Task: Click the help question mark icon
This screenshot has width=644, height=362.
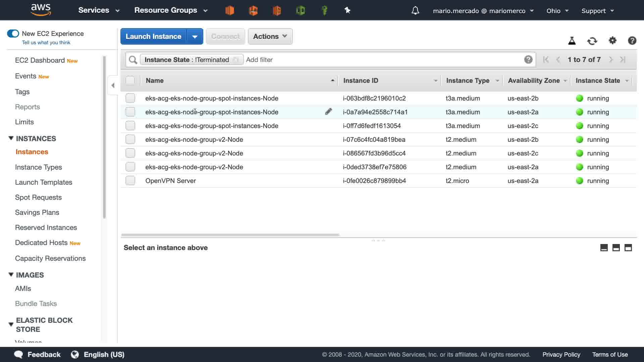Action: pos(632,41)
